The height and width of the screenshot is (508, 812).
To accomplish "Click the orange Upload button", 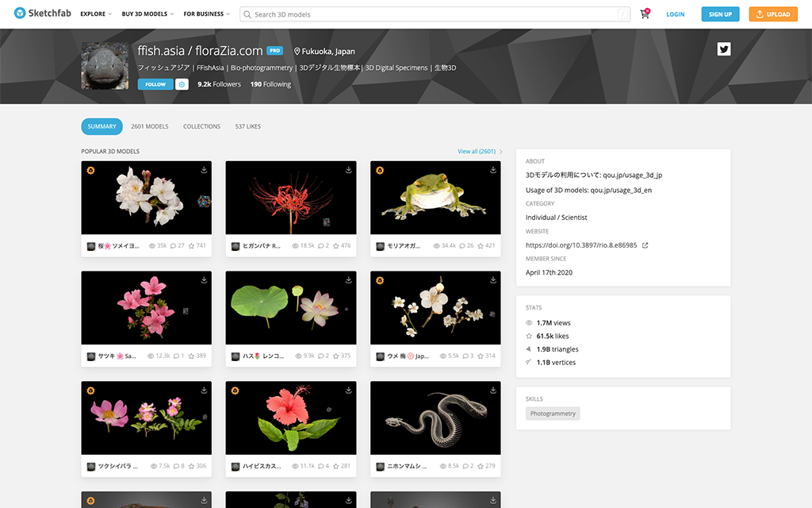I will [772, 14].
